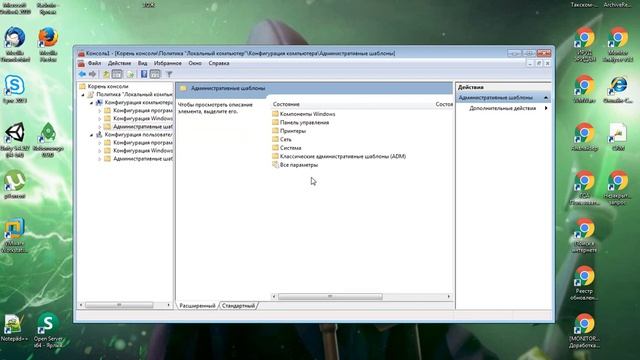Open Дополнительные действия submenu arrow
This screenshot has width=640, height=360.
coord(546,108)
